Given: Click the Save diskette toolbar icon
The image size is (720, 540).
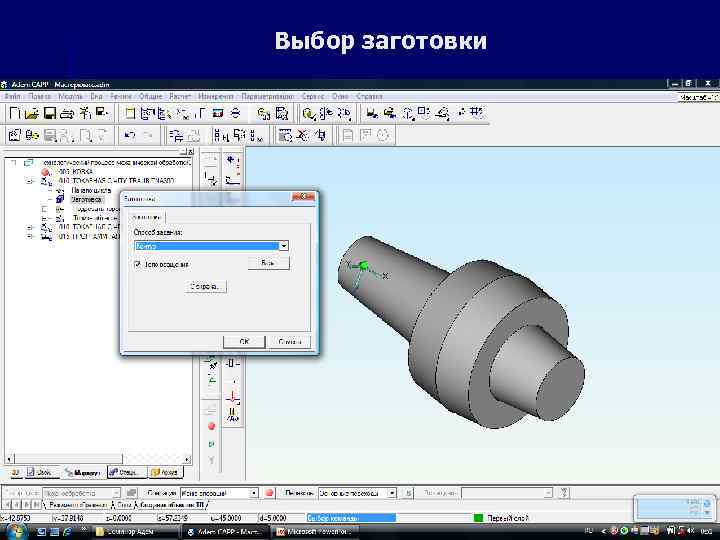Looking at the screenshot, I should pyautogui.click(x=50, y=113).
